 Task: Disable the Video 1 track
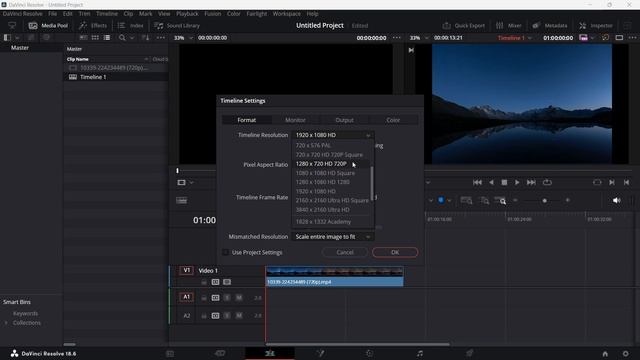(227, 282)
